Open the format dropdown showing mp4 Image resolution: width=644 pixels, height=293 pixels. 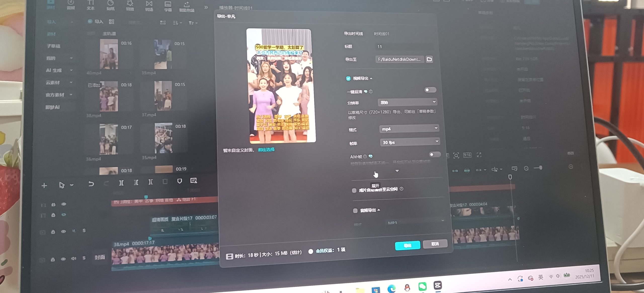coord(409,129)
